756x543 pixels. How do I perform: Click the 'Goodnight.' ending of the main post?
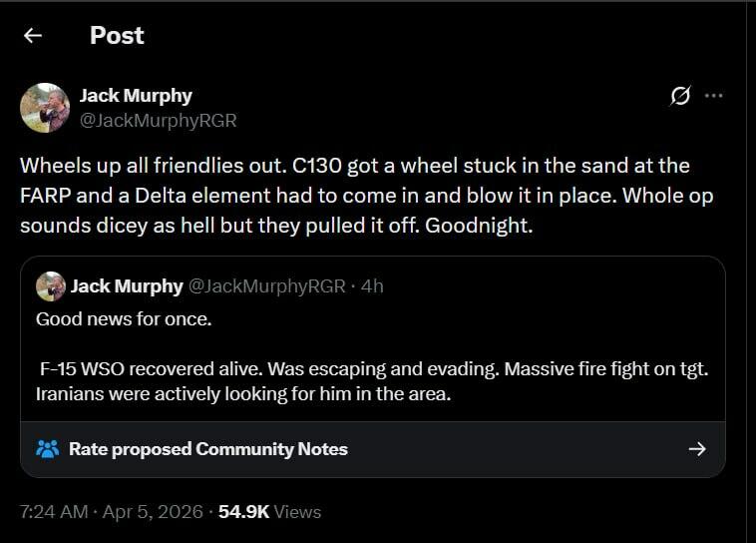click(x=480, y=226)
